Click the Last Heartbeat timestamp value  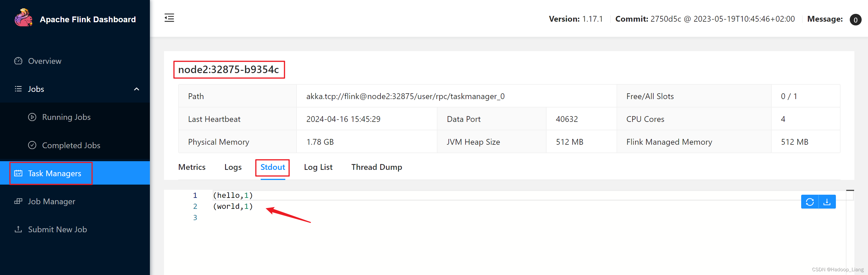pyautogui.click(x=343, y=119)
